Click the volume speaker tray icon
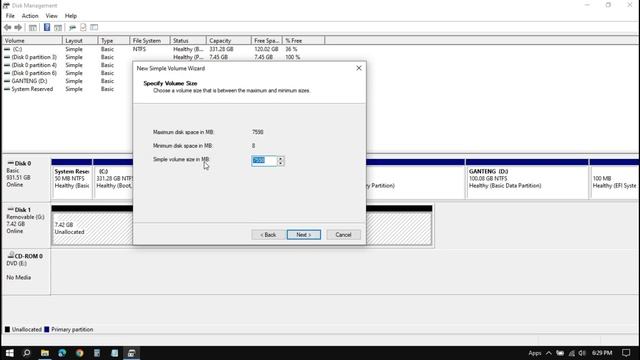The height and width of the screenshot is (360, 640). pyautogui.click(x=582, y=353)
